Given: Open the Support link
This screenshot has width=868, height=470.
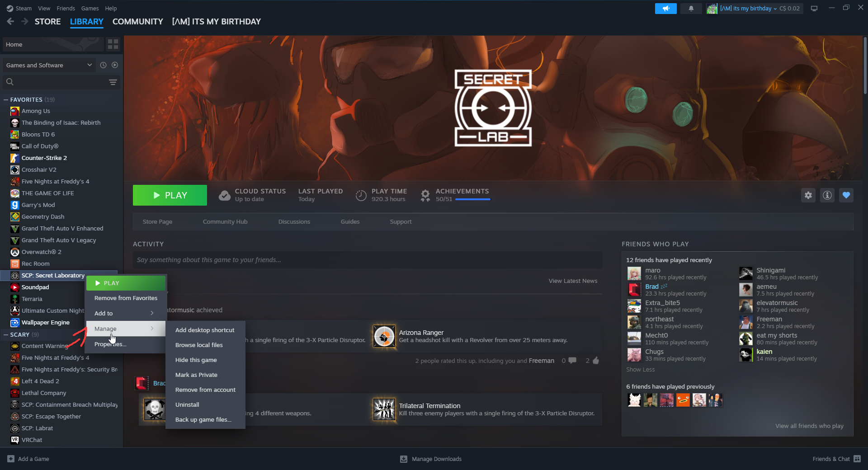Looking at the screenshot, I should [401, 221].
